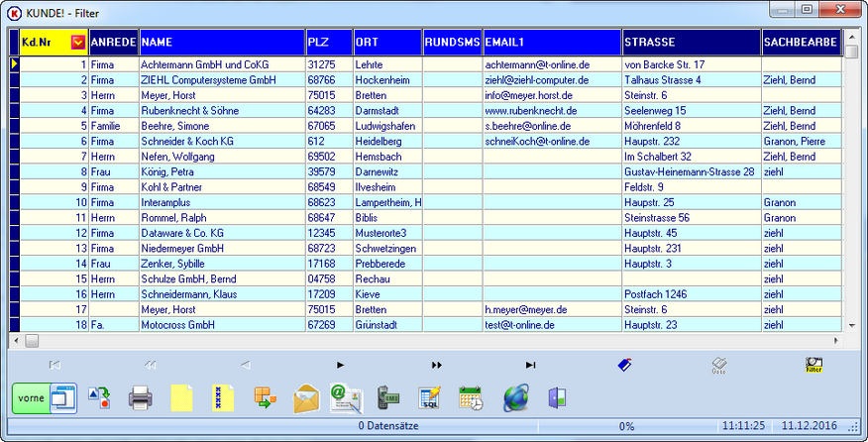Print the list with the printer icon
Screen dimensions: 868x442
click(141, 398)
